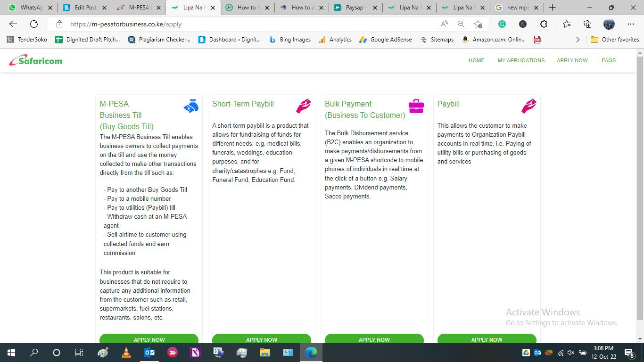Image resolution: width=644 pixels, height=362 pixels.
Task: Open FAQS in site navigation
Action: pyautogui.click(x=609, y=60)
